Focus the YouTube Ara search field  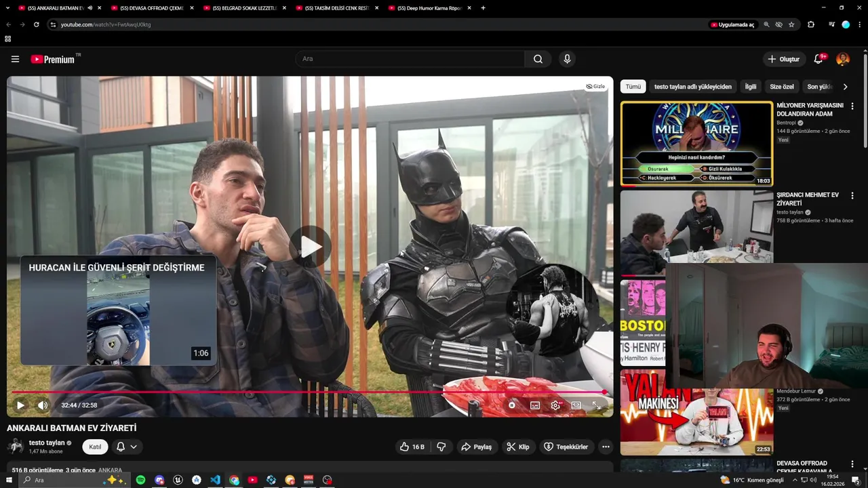point(410,59)
